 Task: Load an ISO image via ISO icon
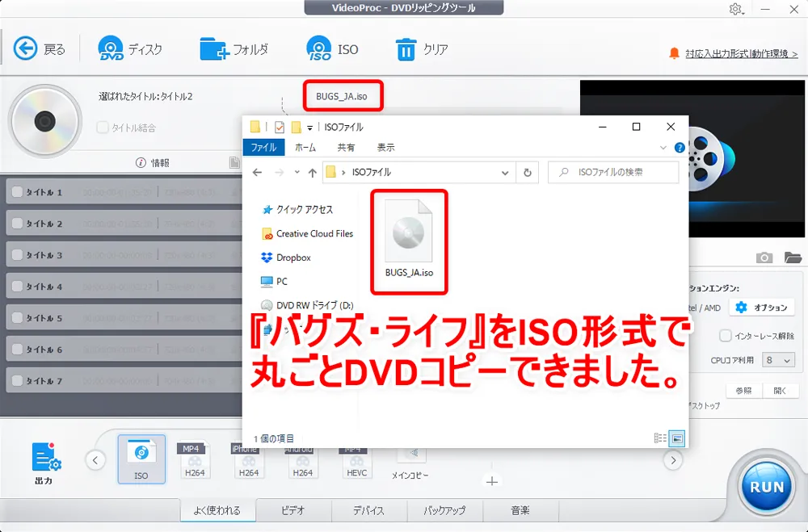(318, 49)
